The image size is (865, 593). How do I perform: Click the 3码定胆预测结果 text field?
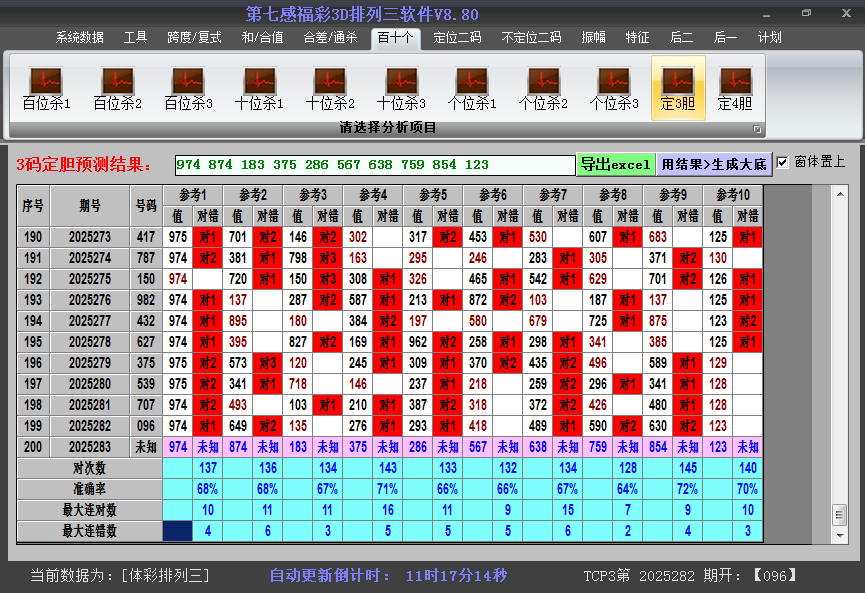click(373, 165)
